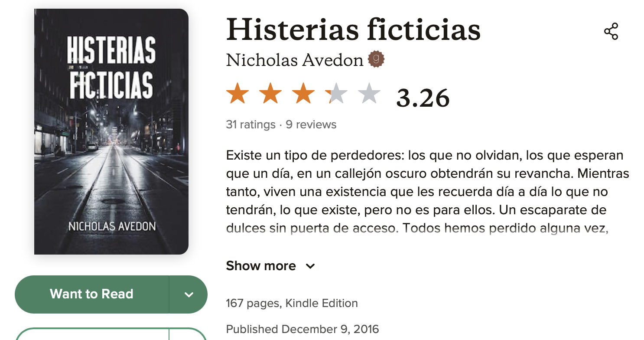Click the Histerias ficticias book title
This screenshot has width=644, height=340.
353,29
